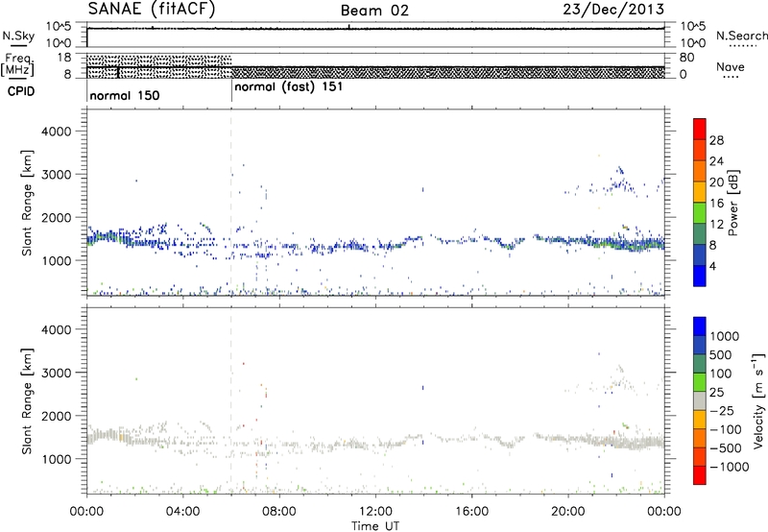Click the 'normal (fast) 151' CPID annotation
The height and width of the screenshot is (532, 768).
click(x=289, y=87)
